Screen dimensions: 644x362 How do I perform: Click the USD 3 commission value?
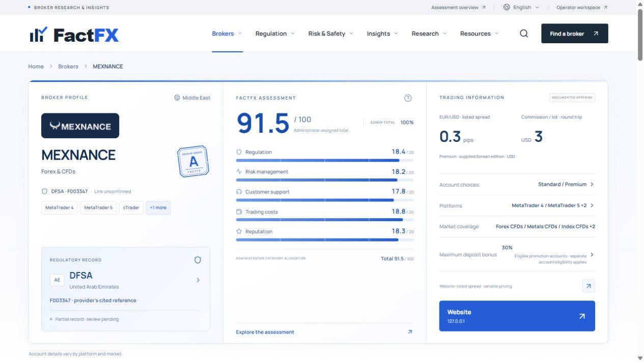click(532, 137)
